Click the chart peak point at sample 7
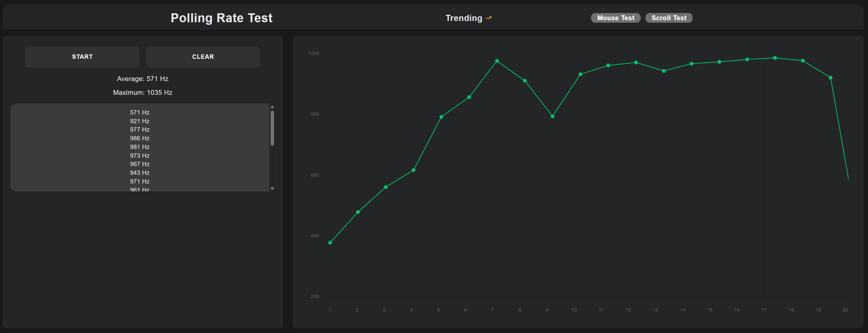Viewport: 868px width, 333px height. point(497,61)
